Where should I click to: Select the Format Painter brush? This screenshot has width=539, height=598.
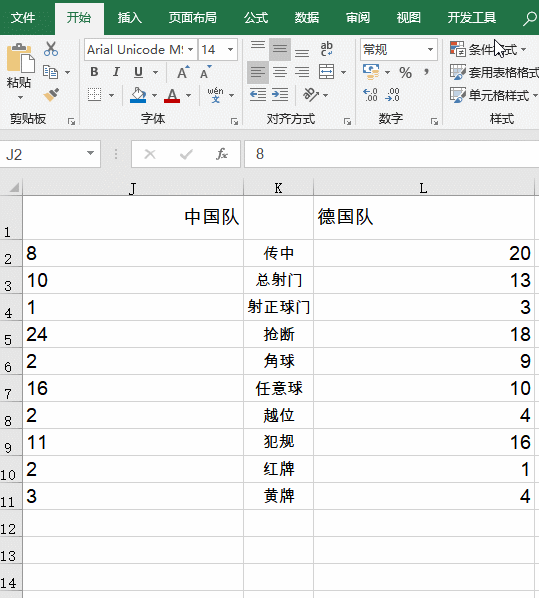point(51,95)
